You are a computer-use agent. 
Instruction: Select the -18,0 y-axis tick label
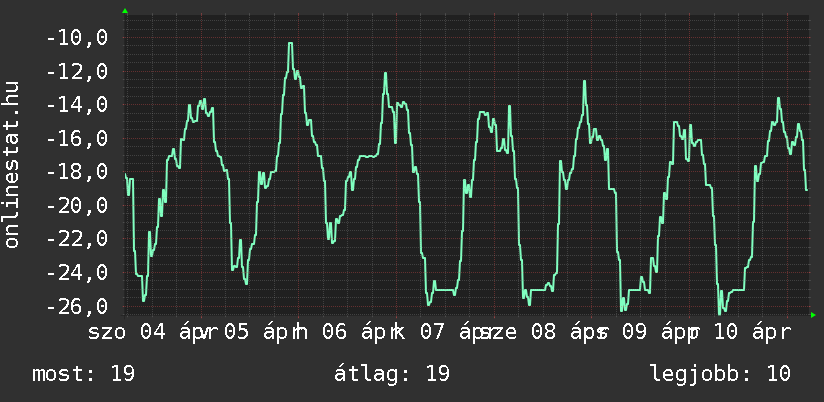pos(76,172)
